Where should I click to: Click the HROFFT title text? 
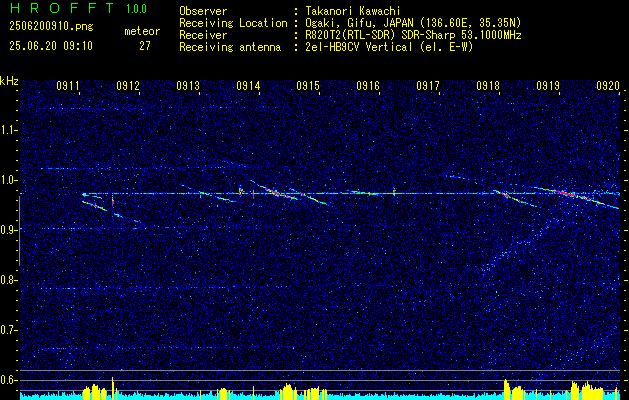tap(62, 8)
